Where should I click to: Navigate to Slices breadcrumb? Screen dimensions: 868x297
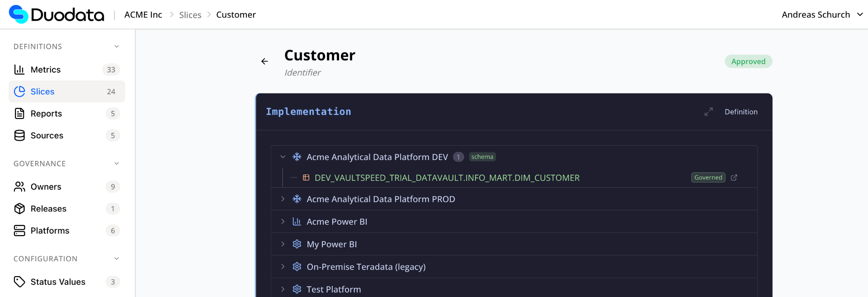(190, 15)
